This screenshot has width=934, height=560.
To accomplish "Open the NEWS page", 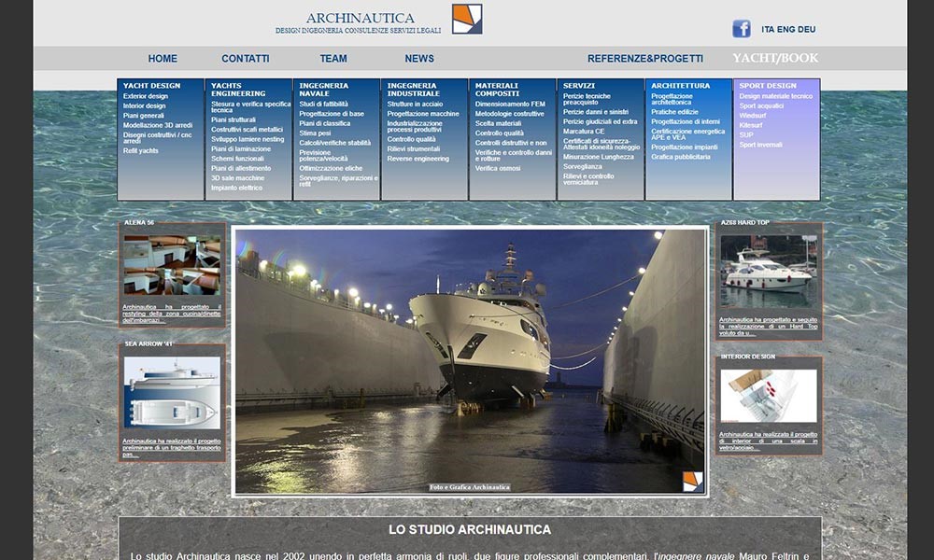I will pos(419,58).
